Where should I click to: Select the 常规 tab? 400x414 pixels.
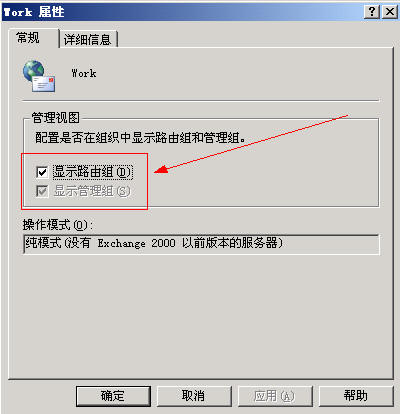(x=28, y=38)
